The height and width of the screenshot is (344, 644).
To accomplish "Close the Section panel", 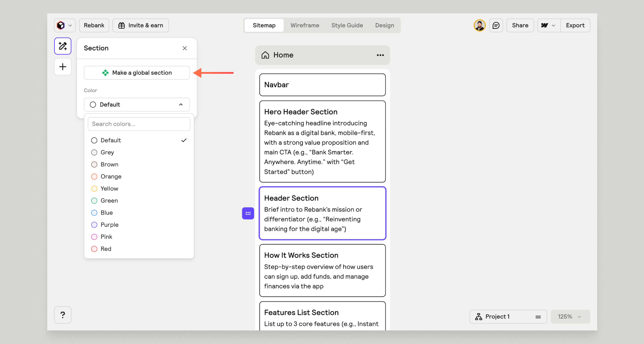I will (x=184, y=48).
